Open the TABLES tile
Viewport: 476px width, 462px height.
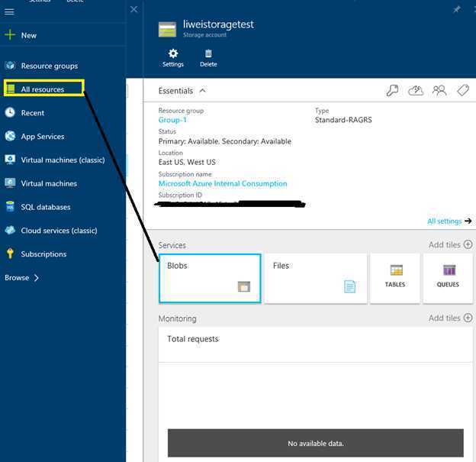(x=395, y=278)
